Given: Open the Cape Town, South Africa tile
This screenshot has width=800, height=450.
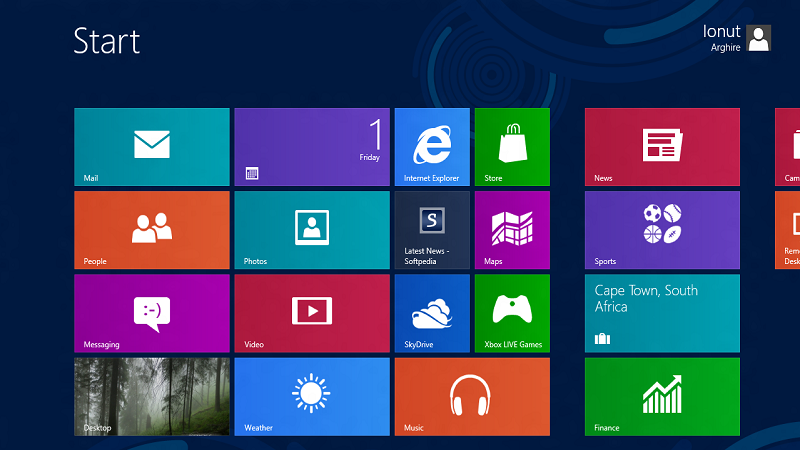Looking at the screenshot, I should click(662, 313).
